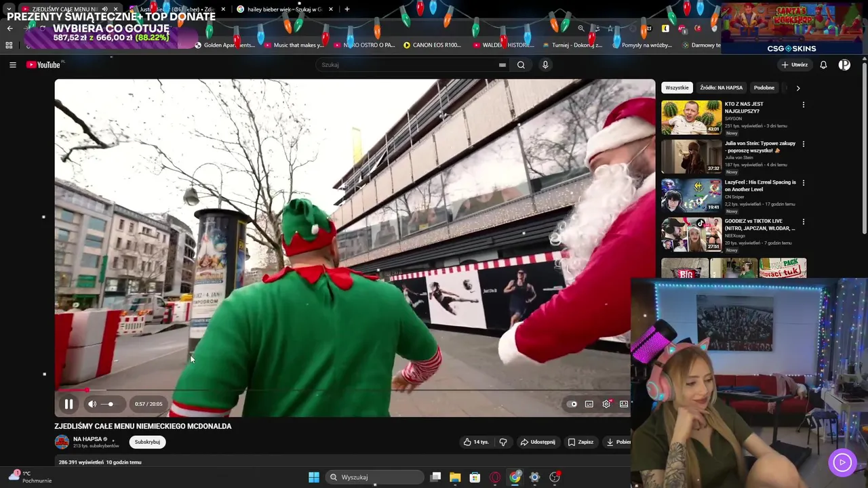Click the Udostępnij share button

537,442
